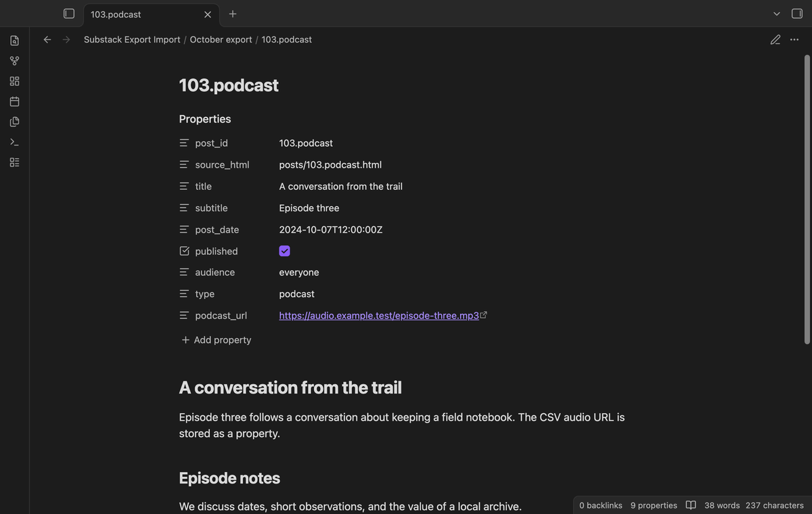
Task: Click the audience property type icon
Action: click(184, 273)
